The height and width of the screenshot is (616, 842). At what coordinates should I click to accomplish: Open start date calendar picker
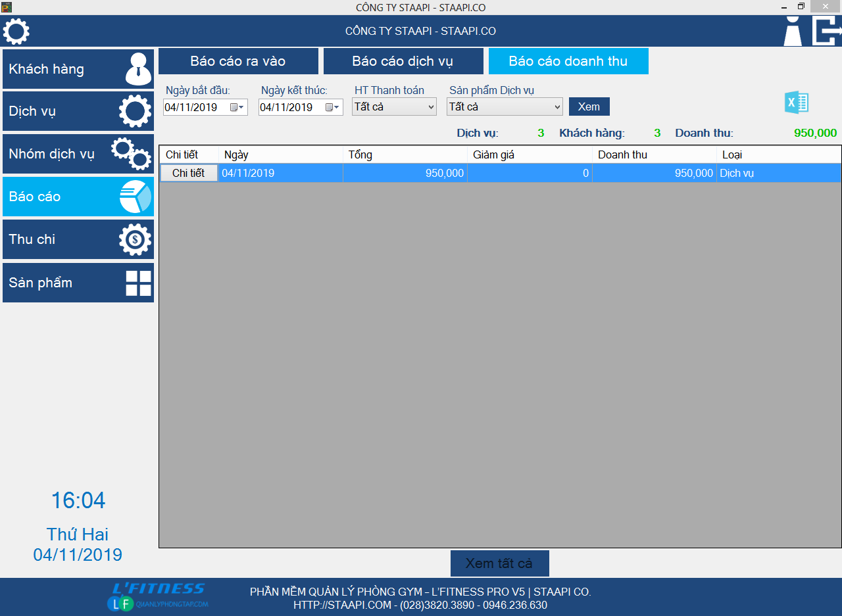coord(237,107)
